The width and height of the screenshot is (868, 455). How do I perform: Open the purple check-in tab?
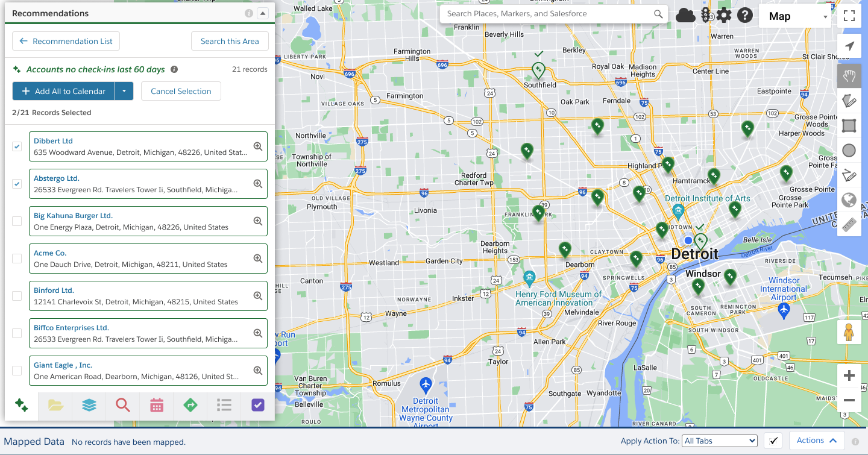pos(258,405)
